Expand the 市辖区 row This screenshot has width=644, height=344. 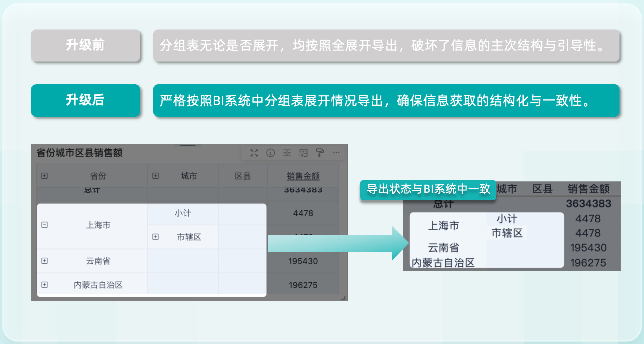click(156, 237)
